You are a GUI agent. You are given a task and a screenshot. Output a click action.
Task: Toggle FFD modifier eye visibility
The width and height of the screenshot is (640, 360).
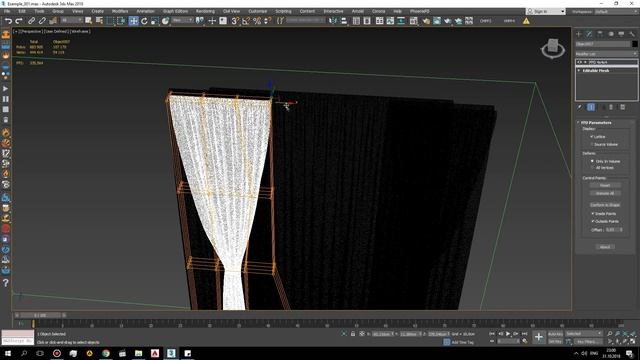coord(580,62)
